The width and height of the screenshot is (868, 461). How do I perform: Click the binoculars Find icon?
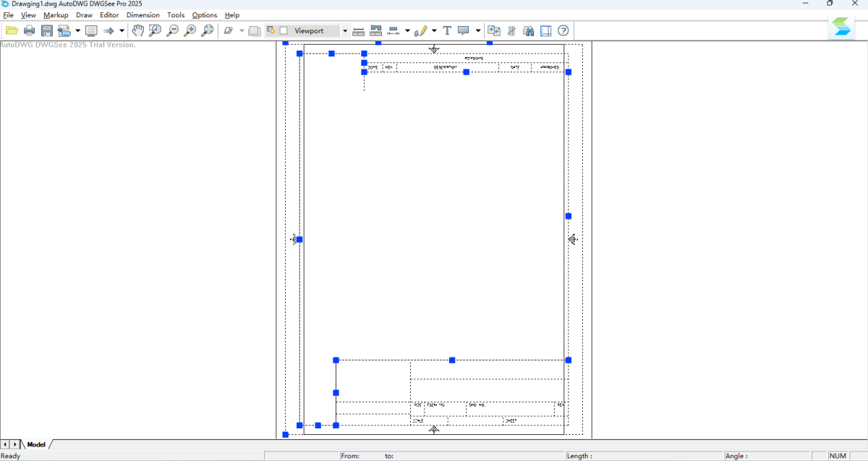click(x=529, y=30)
